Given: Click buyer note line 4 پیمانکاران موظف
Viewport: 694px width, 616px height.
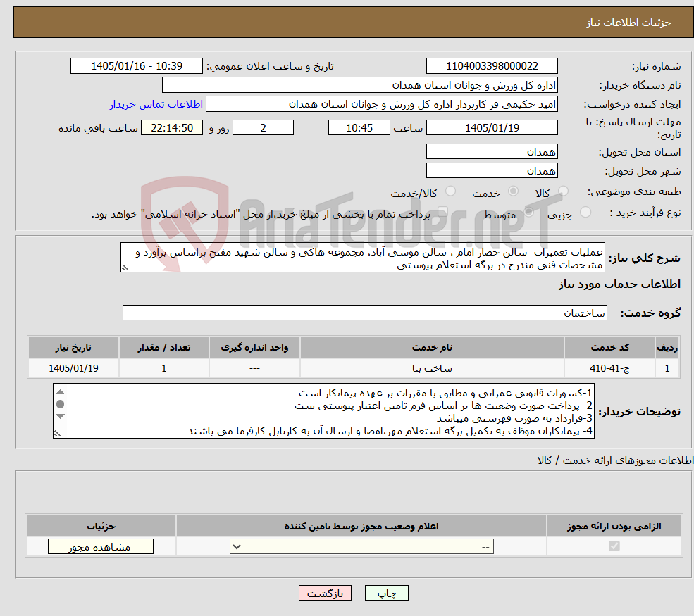Looking at the screenshot, I should (x=390, y=431).
